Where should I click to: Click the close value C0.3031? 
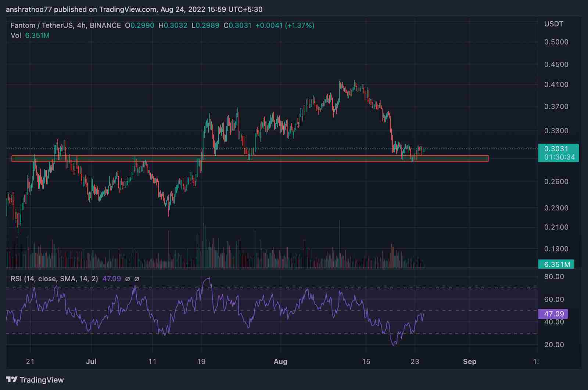tap(237, 25)
